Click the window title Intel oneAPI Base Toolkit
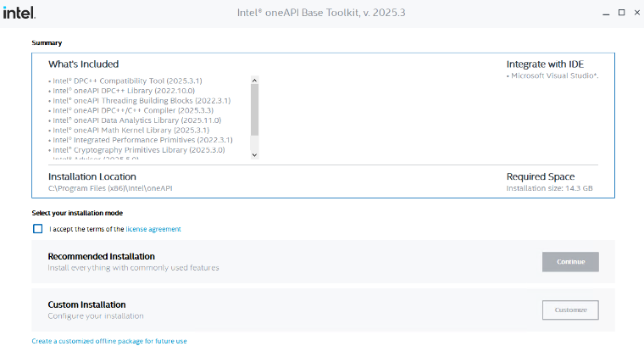The width and height of the screenshot is (644, 346). pos(321,13)
